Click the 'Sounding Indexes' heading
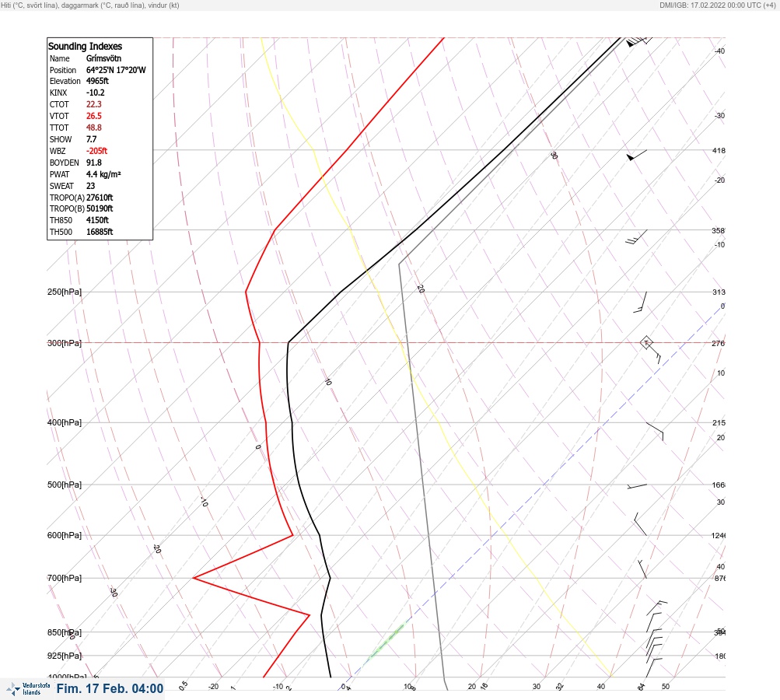780x700 pixels. click(85, 46)
